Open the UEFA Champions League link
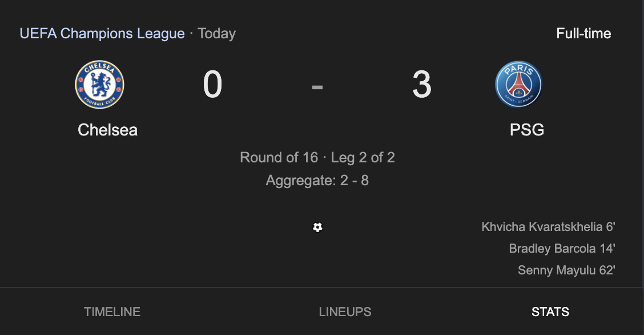 (102, 33)
